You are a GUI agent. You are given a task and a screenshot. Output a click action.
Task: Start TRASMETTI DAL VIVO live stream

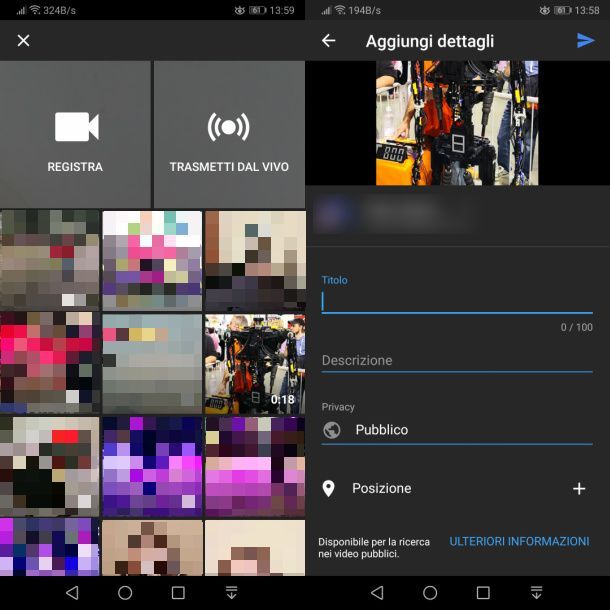[229, 134]
